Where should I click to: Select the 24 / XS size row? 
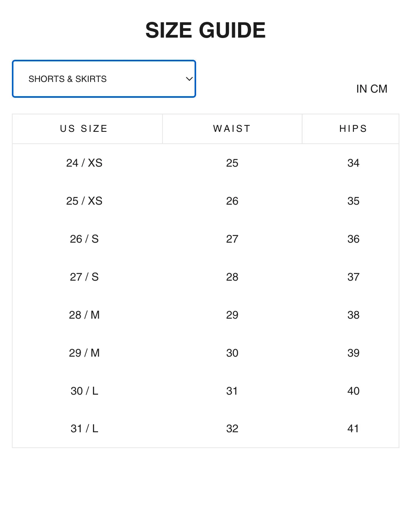tap(206, 163)
